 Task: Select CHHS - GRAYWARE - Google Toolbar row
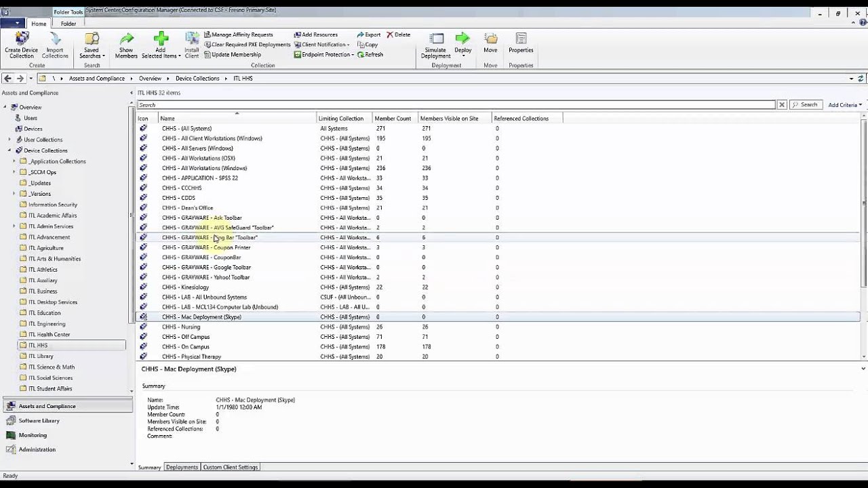[498, 267]
